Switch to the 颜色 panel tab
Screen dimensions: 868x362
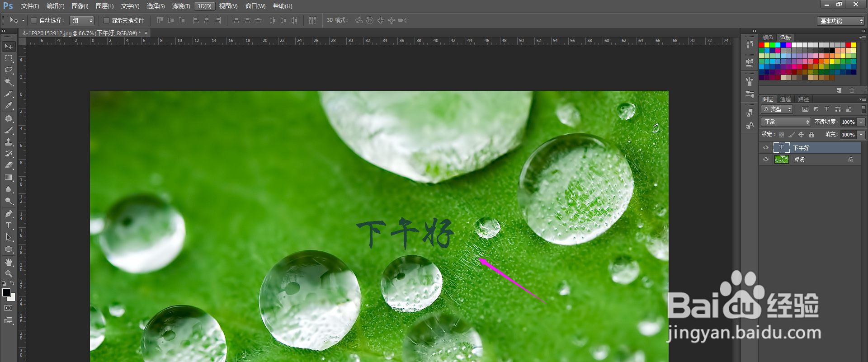(768, 38)
